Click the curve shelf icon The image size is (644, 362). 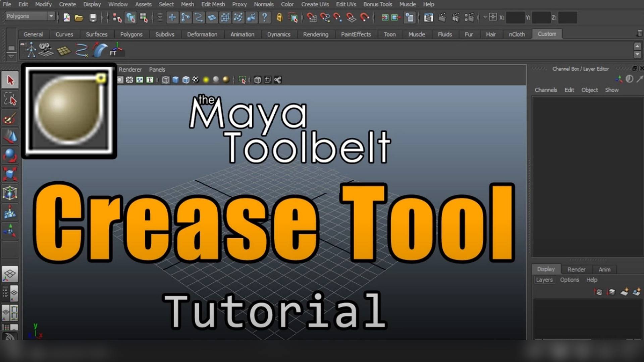[81, 50]
